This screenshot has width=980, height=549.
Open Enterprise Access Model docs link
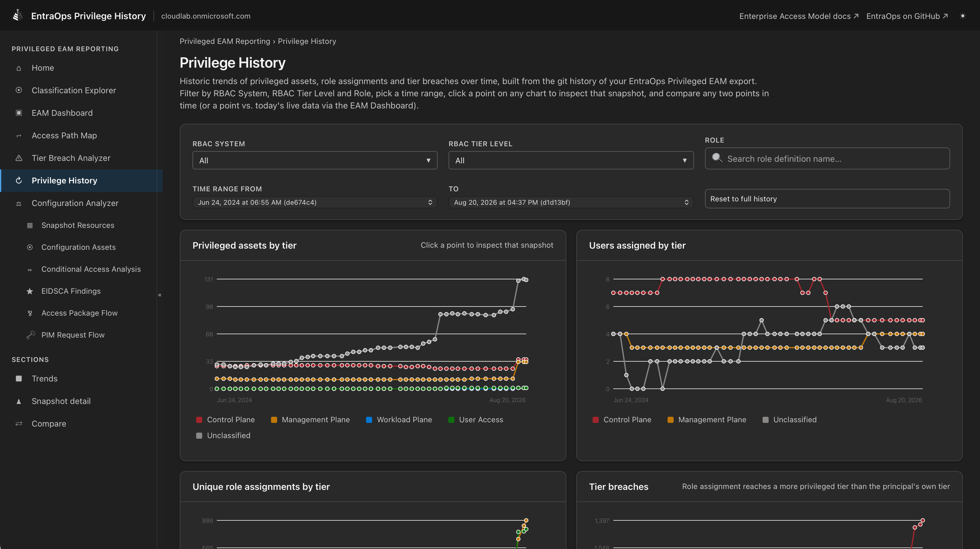click(x=799, y=16)
